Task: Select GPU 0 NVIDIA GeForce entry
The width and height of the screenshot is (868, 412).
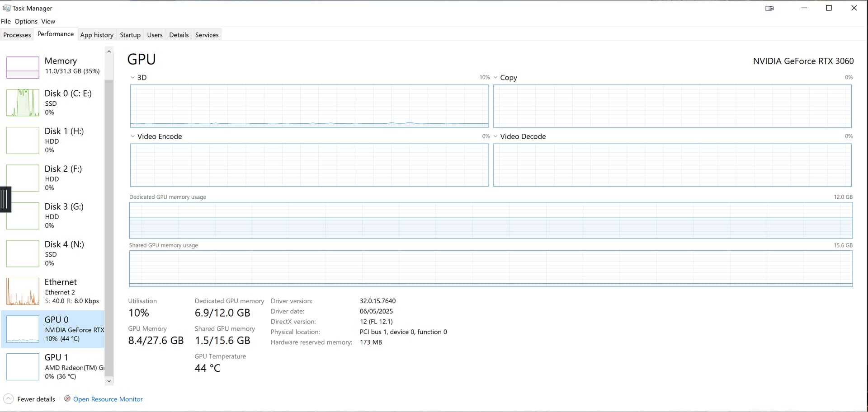Action: tap(53, 329)
